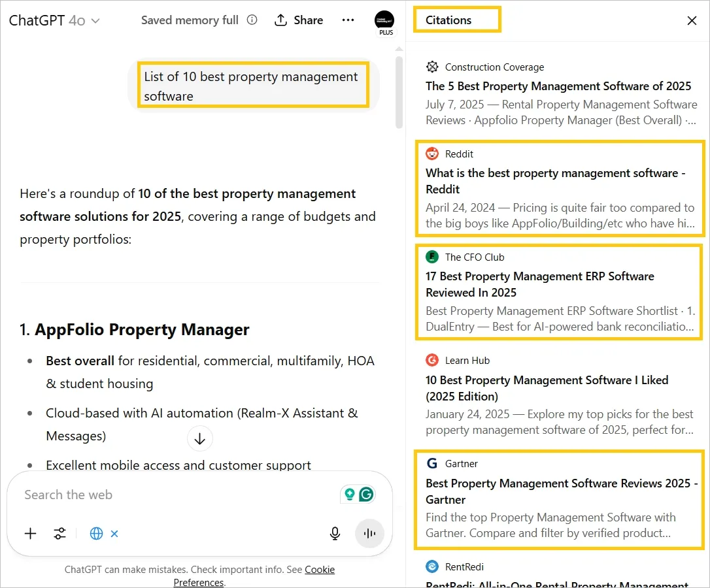Close the Citations panel

(692, 20)
